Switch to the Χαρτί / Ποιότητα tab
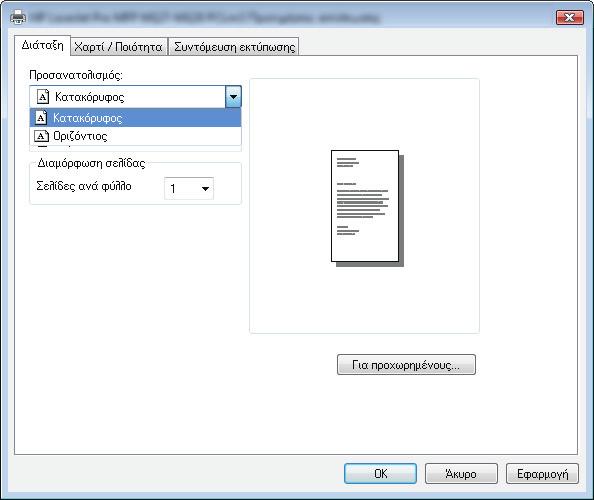Image resolution: width=594 pixels, height=500 pixels. point(119,47)
